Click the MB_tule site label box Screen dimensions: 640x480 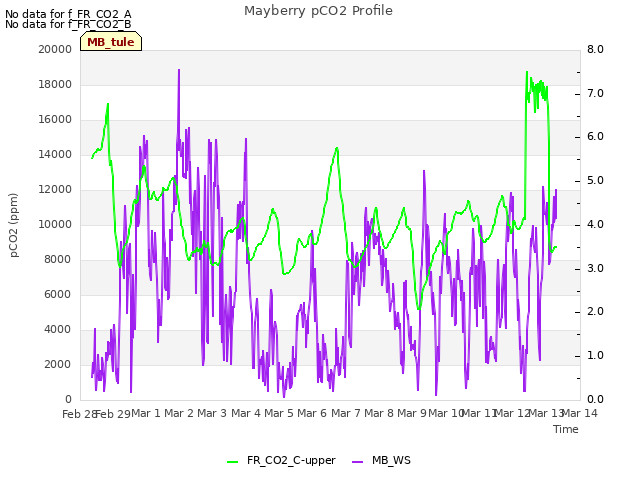[x=111, y=42]
